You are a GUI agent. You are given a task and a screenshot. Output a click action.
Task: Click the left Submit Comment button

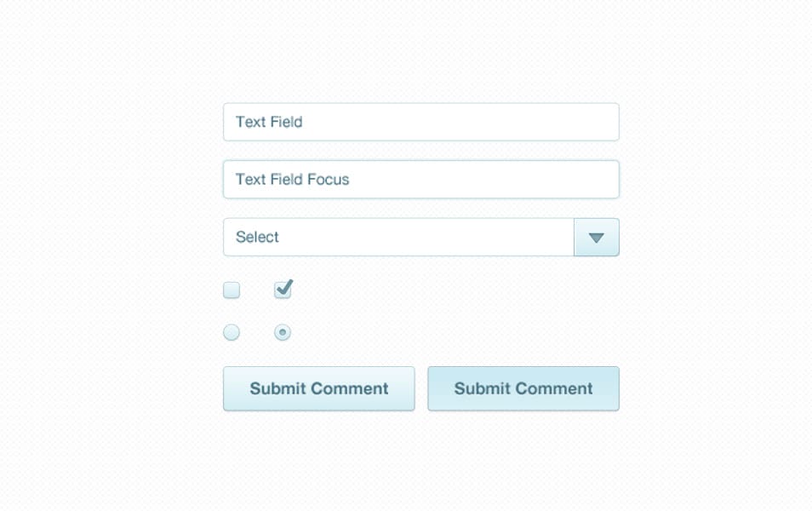click(x=318, y=388)
